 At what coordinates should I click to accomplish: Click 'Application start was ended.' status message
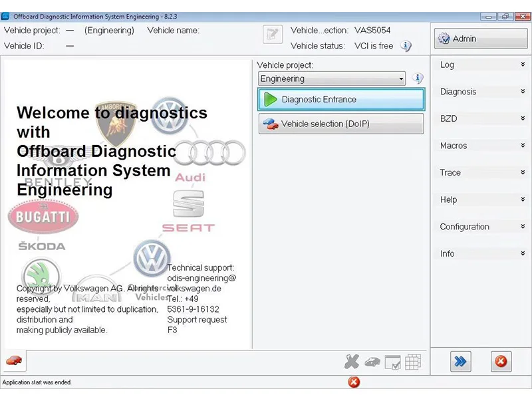click(x=37, y=382)
